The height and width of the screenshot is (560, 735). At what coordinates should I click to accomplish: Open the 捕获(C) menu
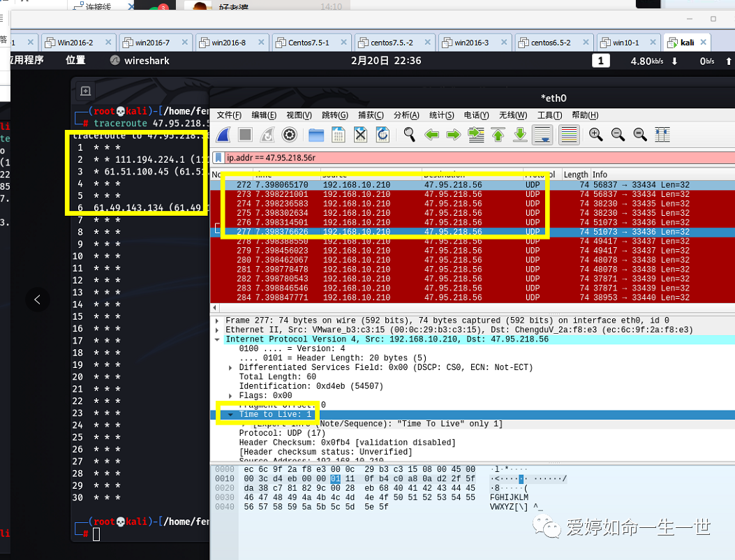[371, 115]
